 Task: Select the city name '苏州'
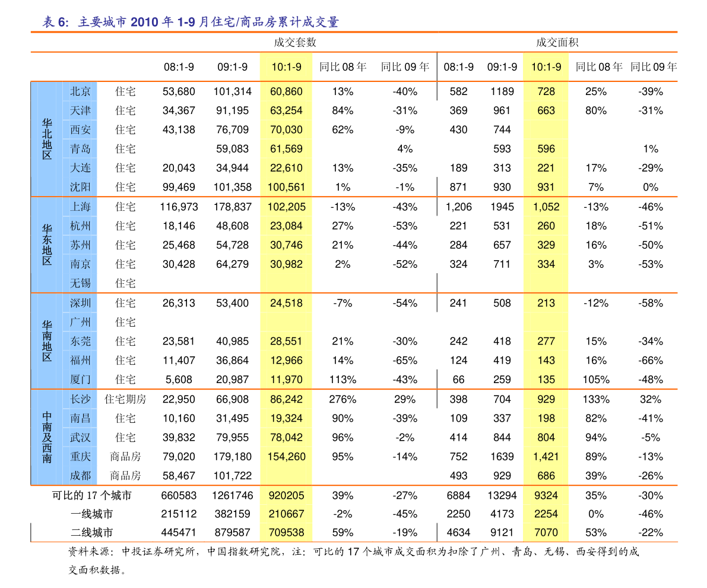coord(80,245)
